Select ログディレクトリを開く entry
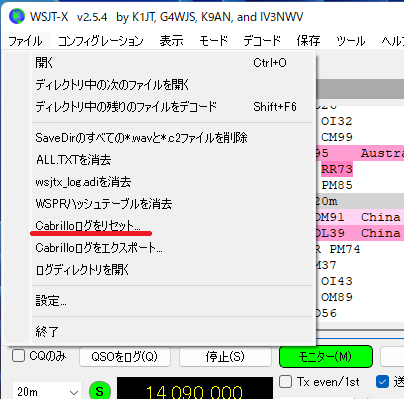Viewport: 404px width, 399px height. (x=172, y=270)
